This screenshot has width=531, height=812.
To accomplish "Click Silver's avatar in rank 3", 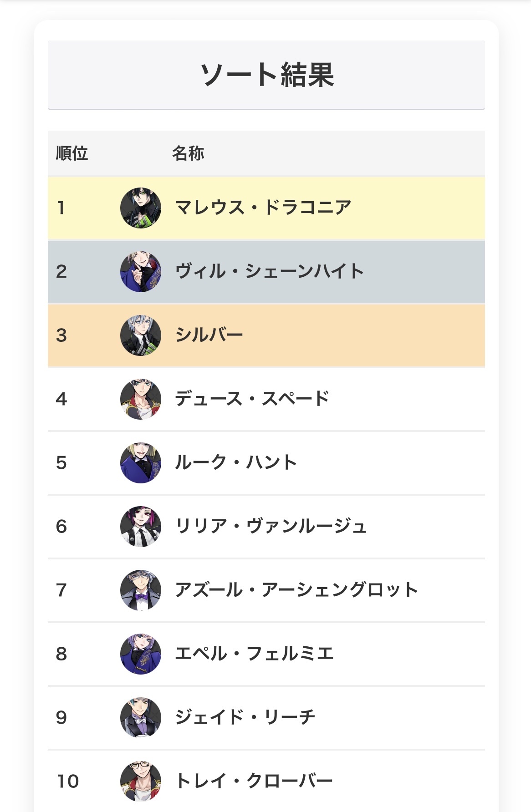I will coord(141,335).
